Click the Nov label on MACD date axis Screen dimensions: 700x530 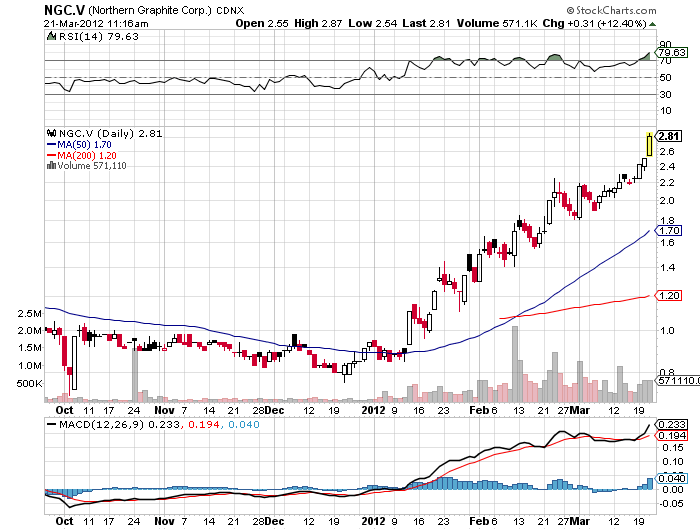coord(164,521)
